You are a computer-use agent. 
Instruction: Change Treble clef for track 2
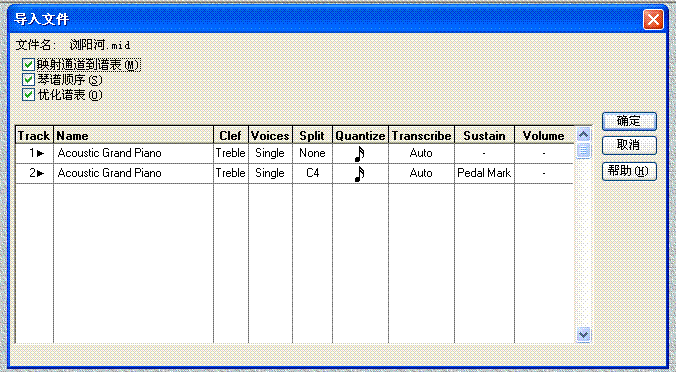pos(231,173)
